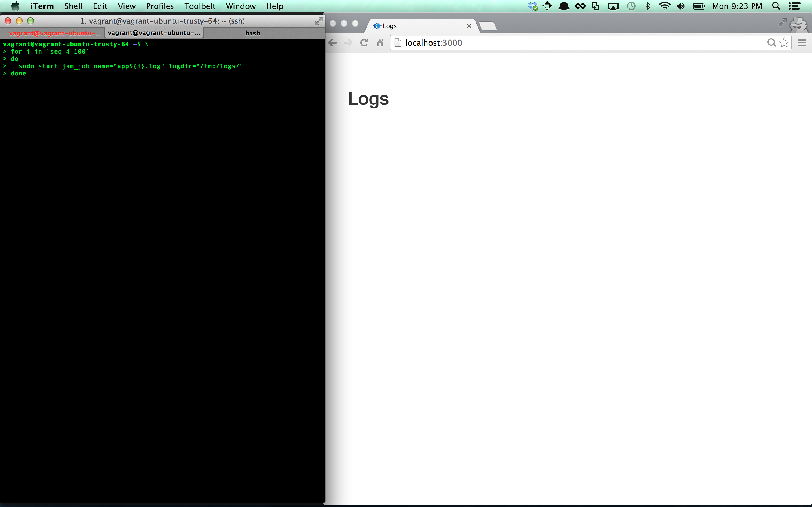Open the Toolbelt menu

[200, 6]
